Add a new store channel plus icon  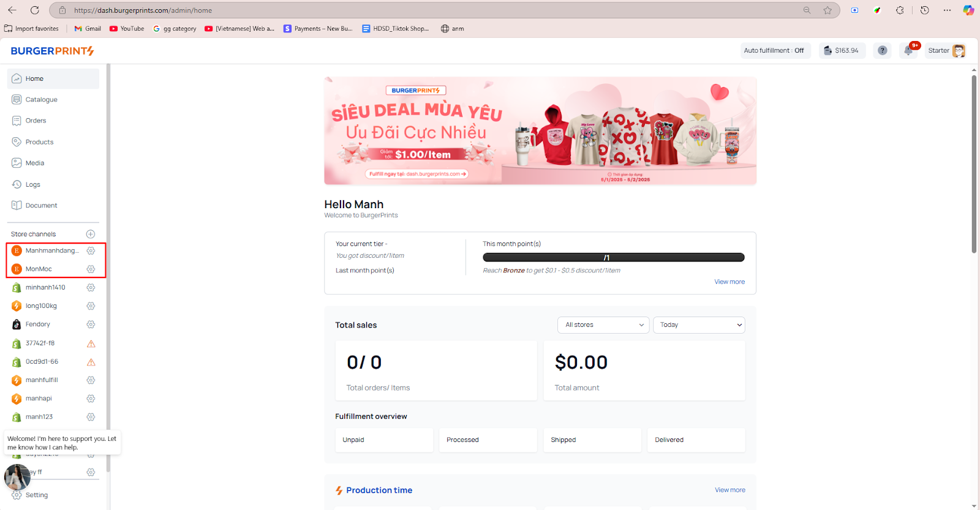point(91,234)
